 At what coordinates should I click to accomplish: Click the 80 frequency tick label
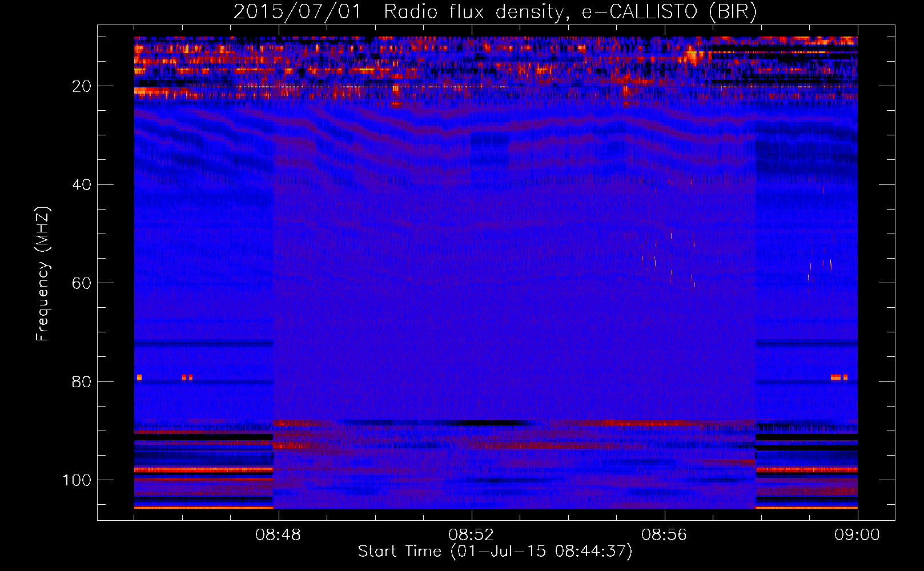82,382
